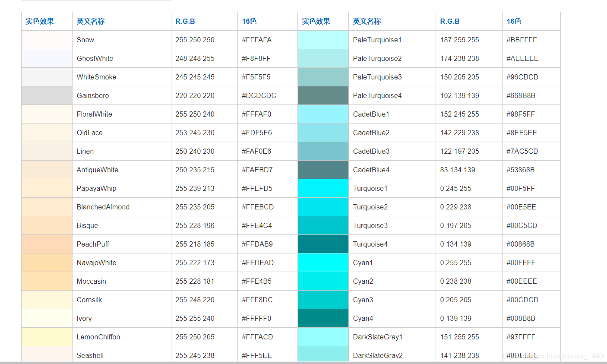Select the CadetBlue1 name text
This screenshot has width=607, height=364.
pos(371,114)
